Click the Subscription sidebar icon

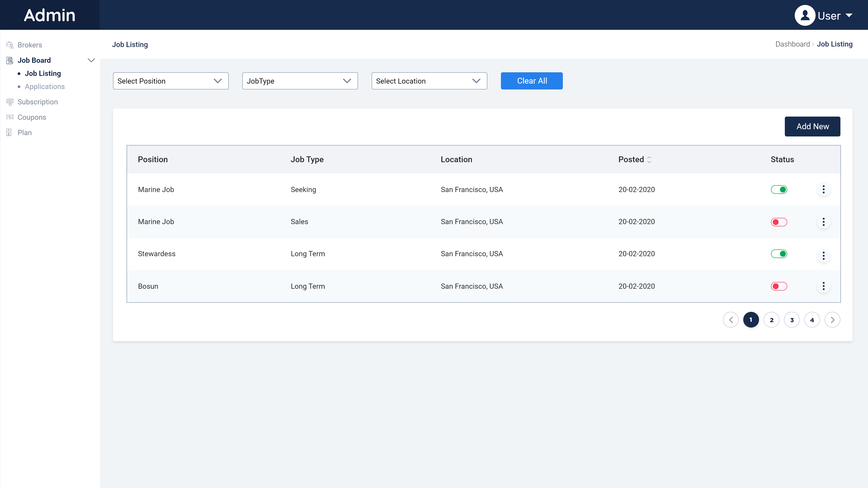[x=9, y=102]
